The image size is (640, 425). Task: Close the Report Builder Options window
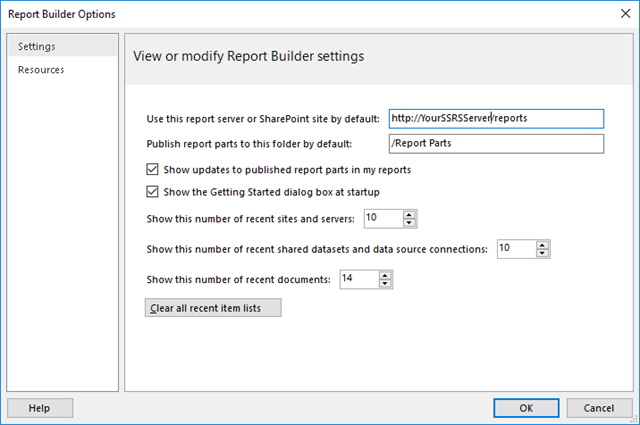click(x=625, y=13)
